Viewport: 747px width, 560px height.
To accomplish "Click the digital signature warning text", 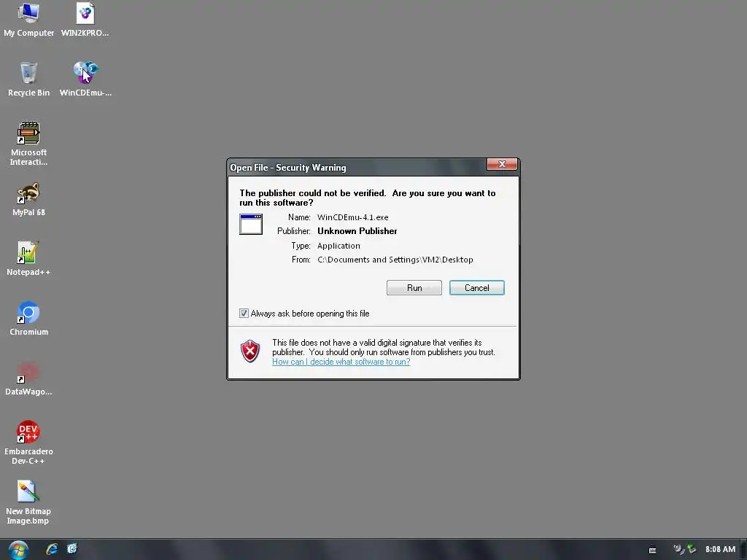I will (384, 347).
